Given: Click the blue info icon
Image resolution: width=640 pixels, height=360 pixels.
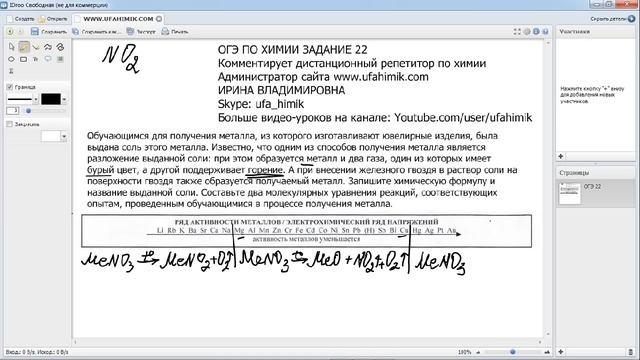Looking at the screenshot, I should (x=536, y=31).
